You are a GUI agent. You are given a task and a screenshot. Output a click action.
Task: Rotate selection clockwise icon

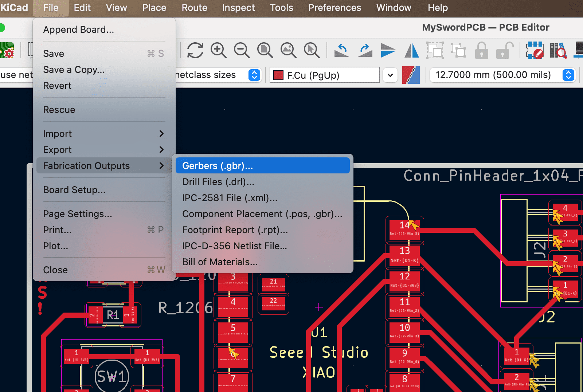pos(365,50)
